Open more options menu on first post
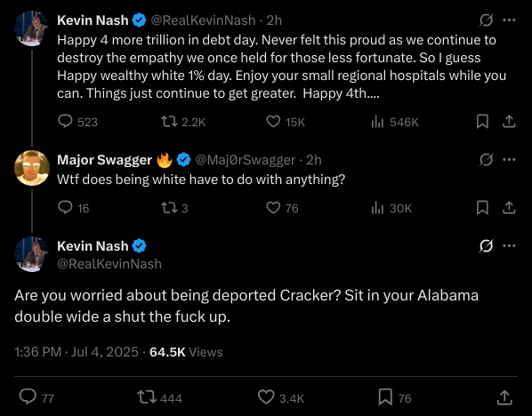 pyautogui.click(x=509, y=20)
